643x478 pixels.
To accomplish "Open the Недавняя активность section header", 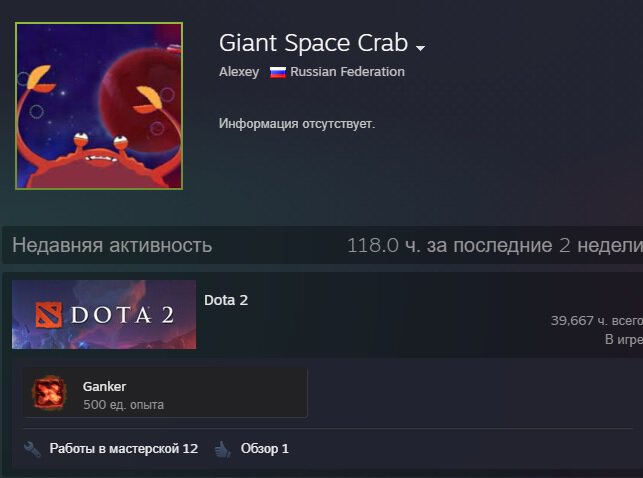I will coord(112,245).
